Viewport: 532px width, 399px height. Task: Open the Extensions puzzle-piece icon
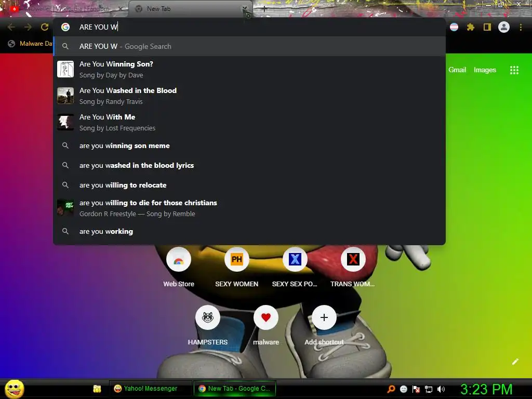pos(470,27)
